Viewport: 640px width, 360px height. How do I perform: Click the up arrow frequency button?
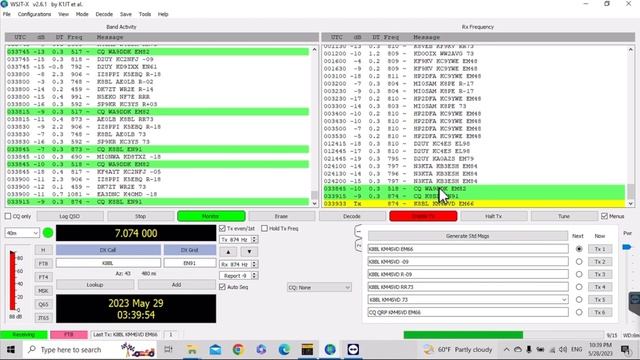click(x=228, y=252)
